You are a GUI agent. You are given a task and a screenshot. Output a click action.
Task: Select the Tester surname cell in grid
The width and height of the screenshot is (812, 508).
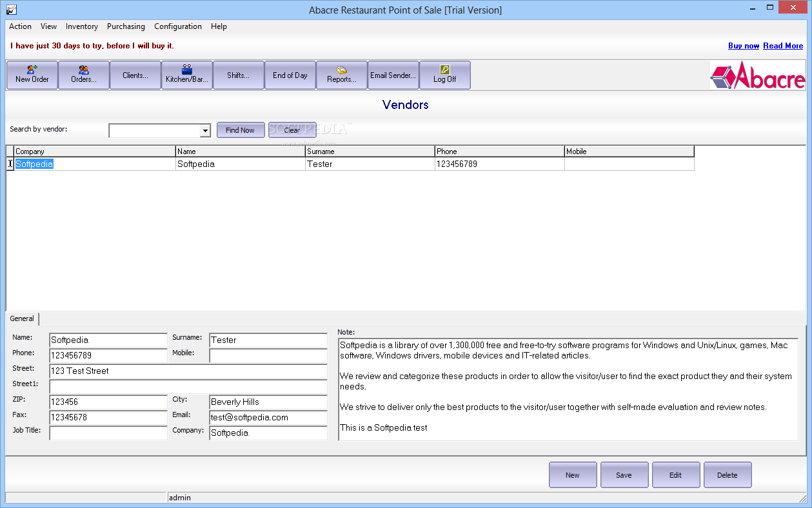[370, 164]
